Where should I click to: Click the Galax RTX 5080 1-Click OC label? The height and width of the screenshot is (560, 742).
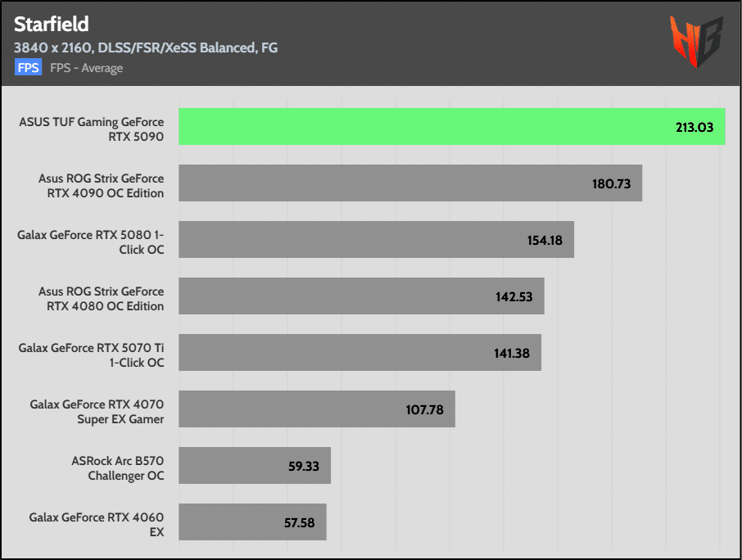pyautogui.click(x=91, y=242)
